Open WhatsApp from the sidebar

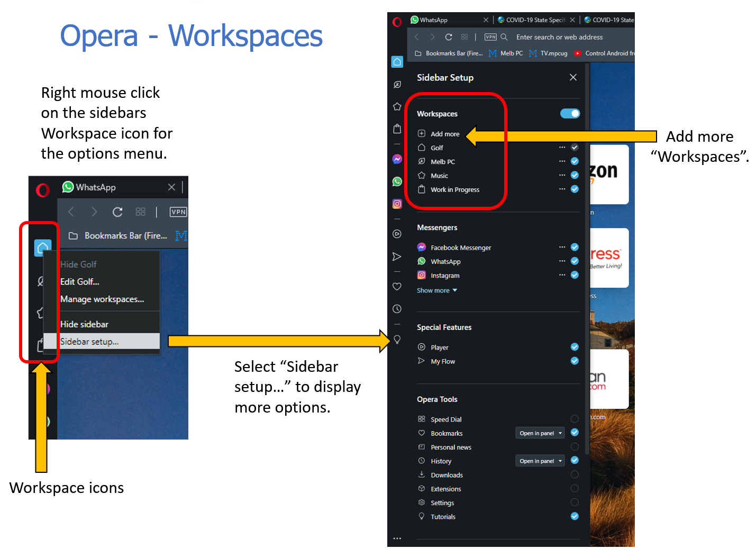pos(397,181)
